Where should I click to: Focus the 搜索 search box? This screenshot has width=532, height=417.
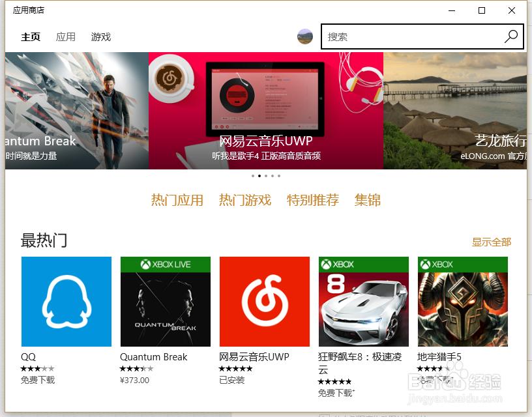(x=422, y=36)
